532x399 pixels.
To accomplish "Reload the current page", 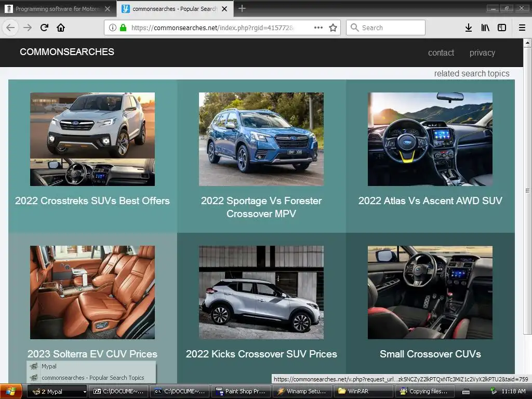I will click(44, 28).
